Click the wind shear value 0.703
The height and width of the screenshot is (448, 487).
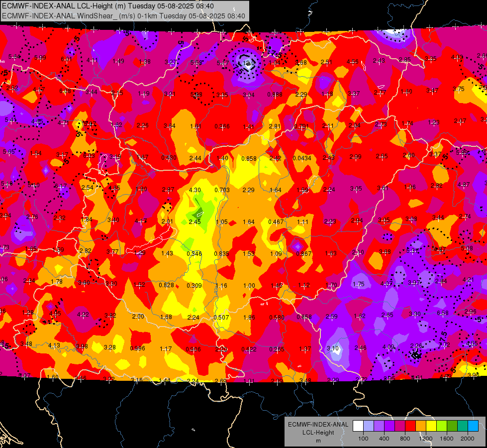pyautogui.click(x=222, y=190)
